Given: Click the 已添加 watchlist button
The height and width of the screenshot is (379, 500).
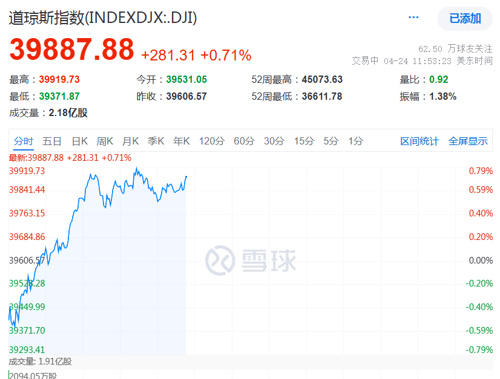Looking at the screenshot, I should 465,18.
